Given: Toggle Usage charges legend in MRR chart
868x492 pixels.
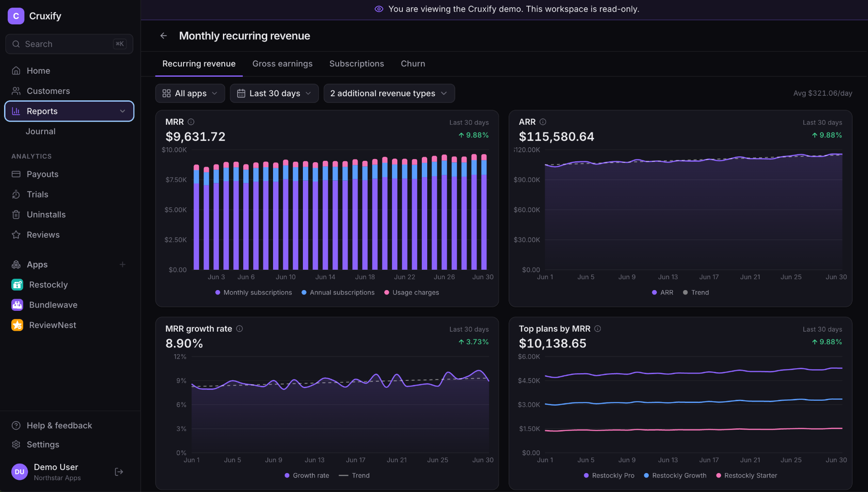Looking at the screenshot, I should tap(412, 293).
